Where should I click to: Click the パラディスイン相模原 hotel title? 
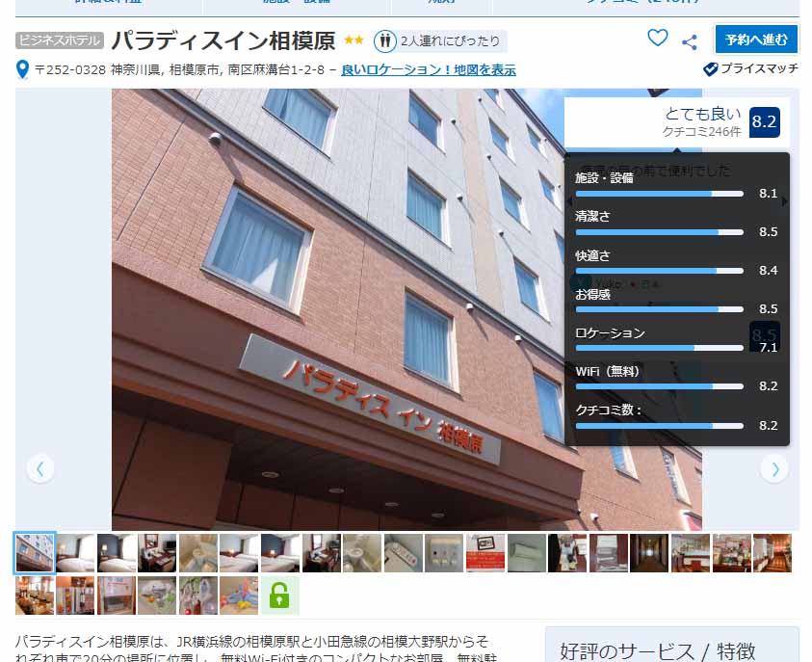(223, 40)
